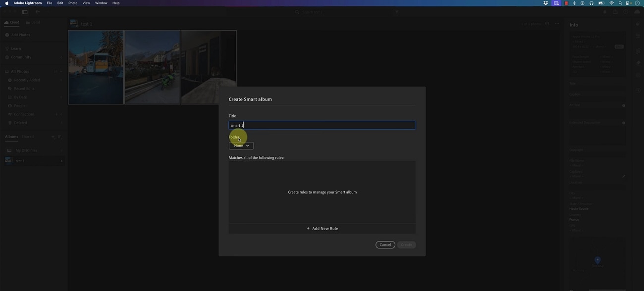The width and height of the screenshot is (644, 291).
Task: Click the 'Haute-Savoie' state value
Action: [579, 209]
